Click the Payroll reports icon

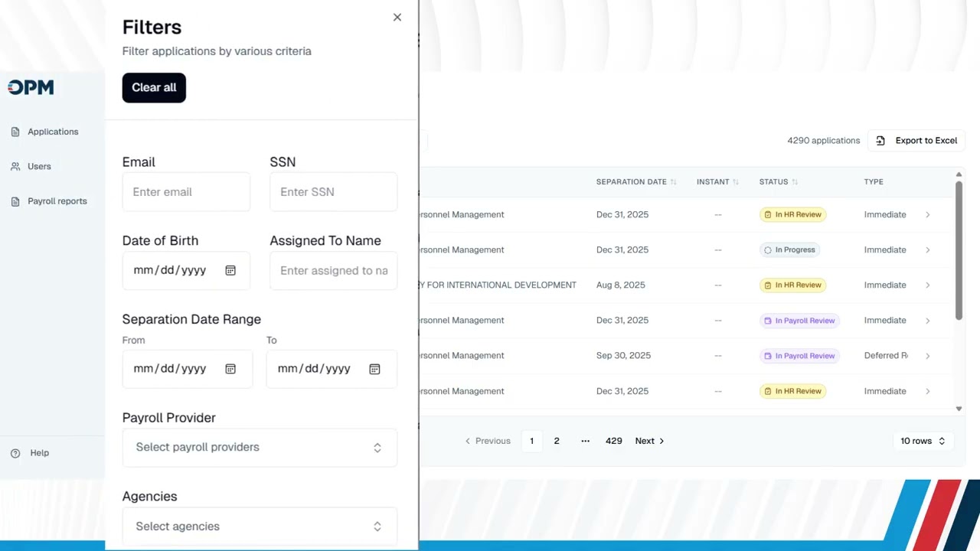coord(15,201)
